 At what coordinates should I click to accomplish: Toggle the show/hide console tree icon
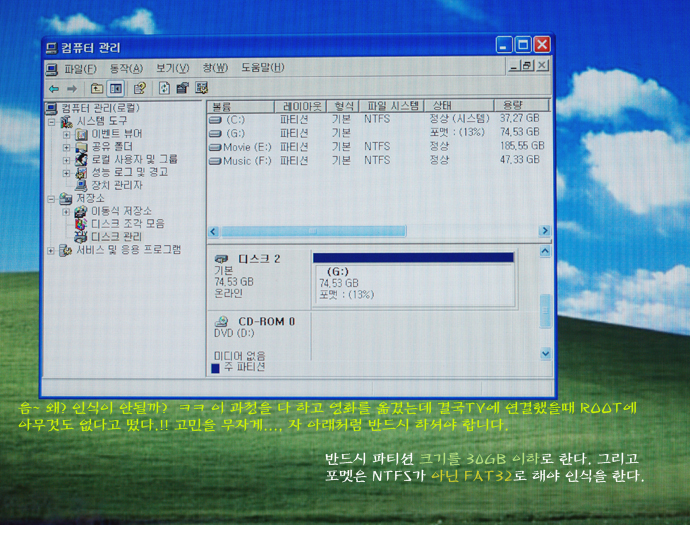pyautogui.click(x=115, y=88)
